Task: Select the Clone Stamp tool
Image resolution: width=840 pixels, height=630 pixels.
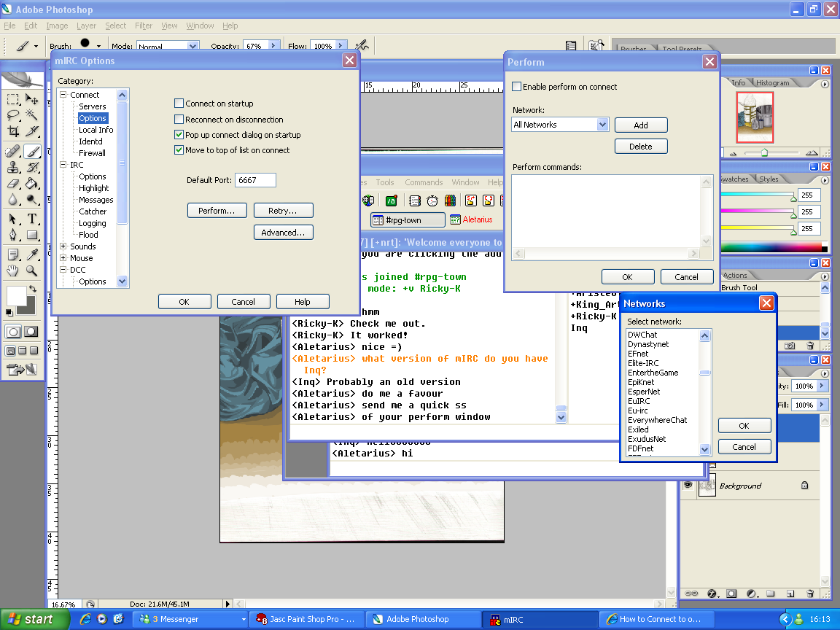Action: (x=13, y=168)
